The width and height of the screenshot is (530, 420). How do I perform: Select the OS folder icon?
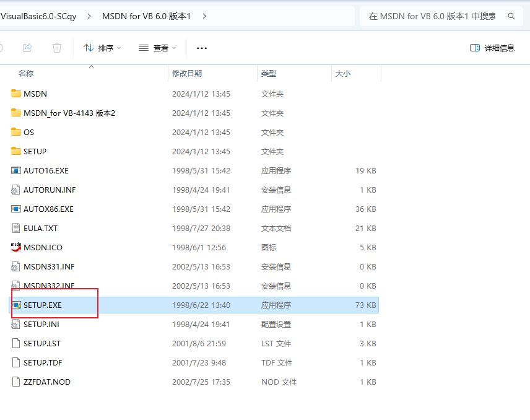tap(16, 132)
